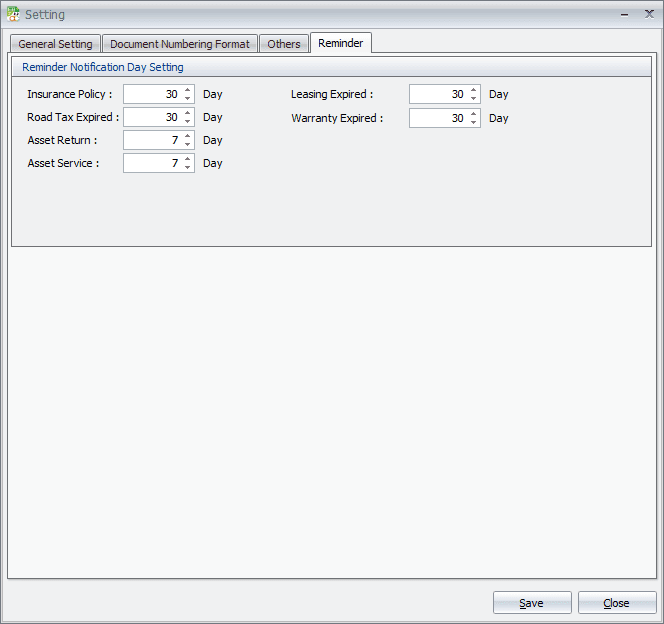Screen dimensions: 664x624
Task: Raise Asset Return days using up arrow
Action: (188, 136)
